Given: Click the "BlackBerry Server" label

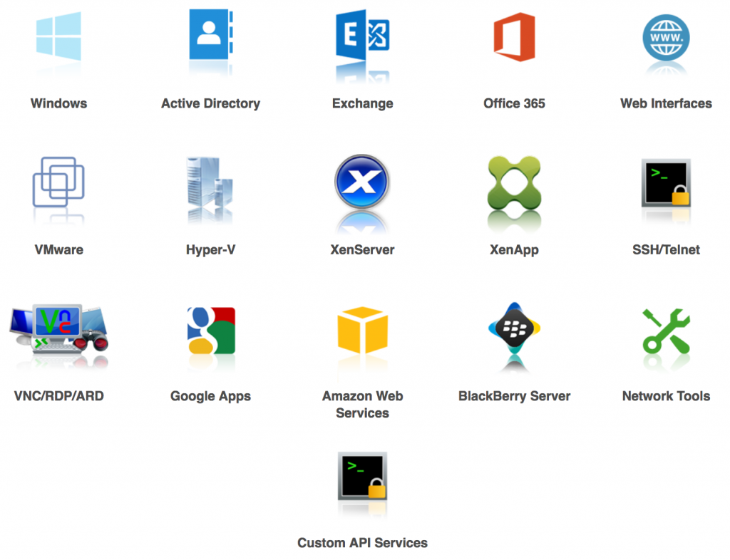Looking at the screenshot, I should [515, 396].
